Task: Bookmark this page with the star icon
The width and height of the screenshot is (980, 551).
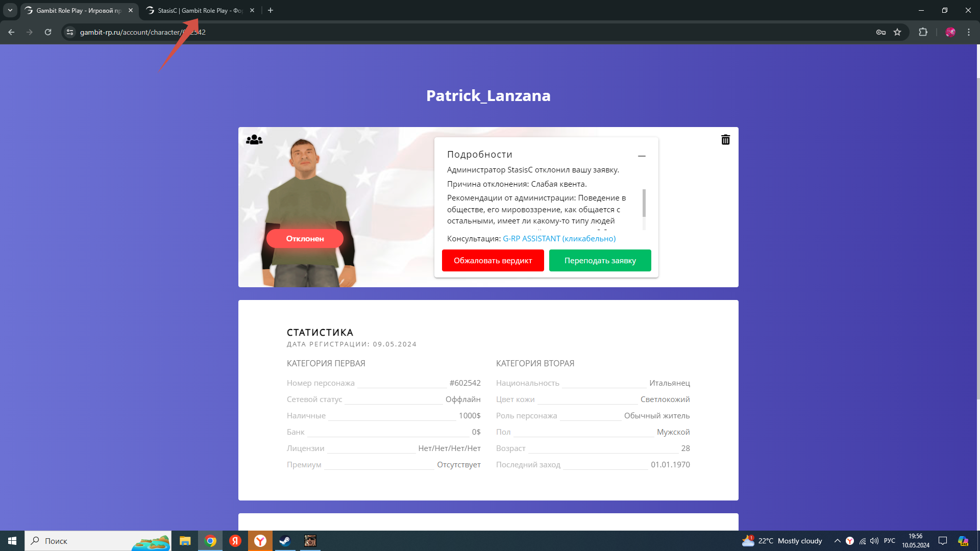Action: (897, 32)
